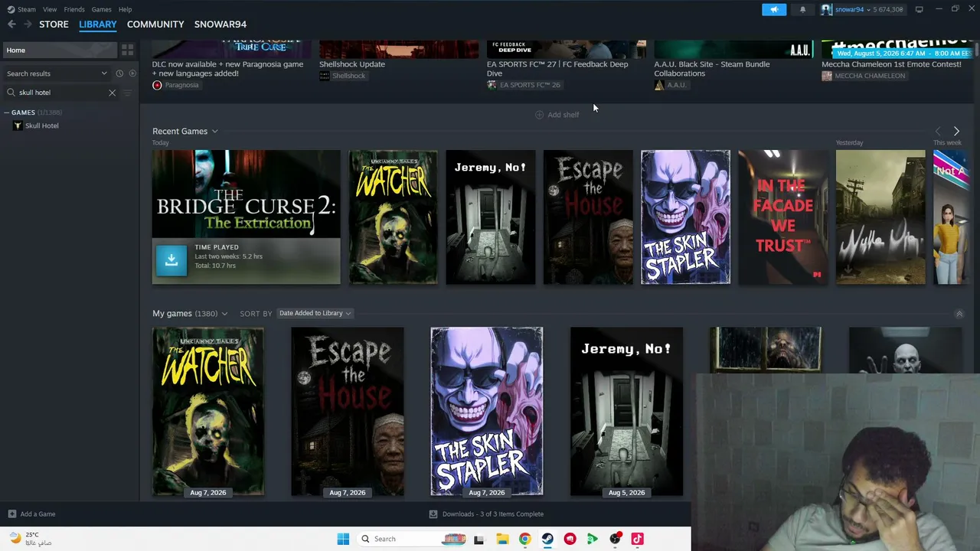The image size is (980, 551).
Task: Open the Search results dropdown
Action: pyautogui.click(x=57, y=73)
